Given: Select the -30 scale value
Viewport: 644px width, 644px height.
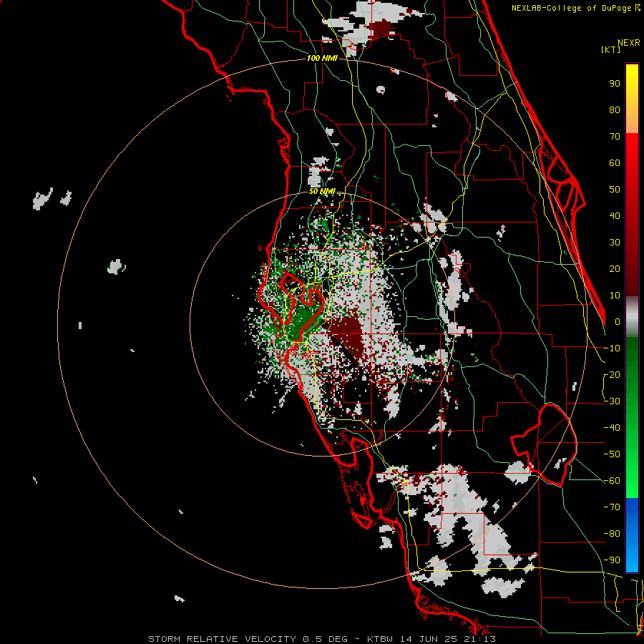Looking at the screenshot, I should (613, 401).
